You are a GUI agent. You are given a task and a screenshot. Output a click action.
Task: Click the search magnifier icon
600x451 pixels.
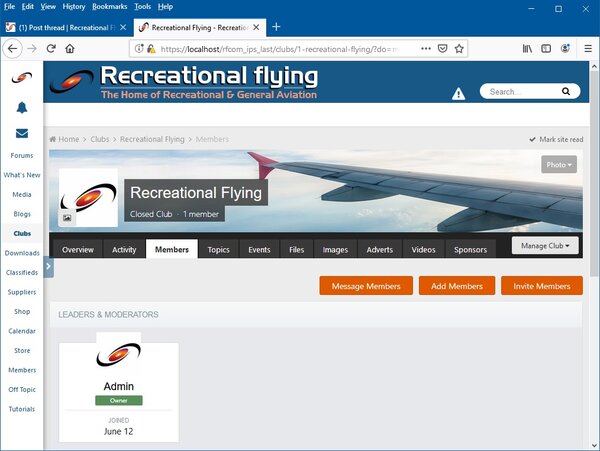click(567, 91)
